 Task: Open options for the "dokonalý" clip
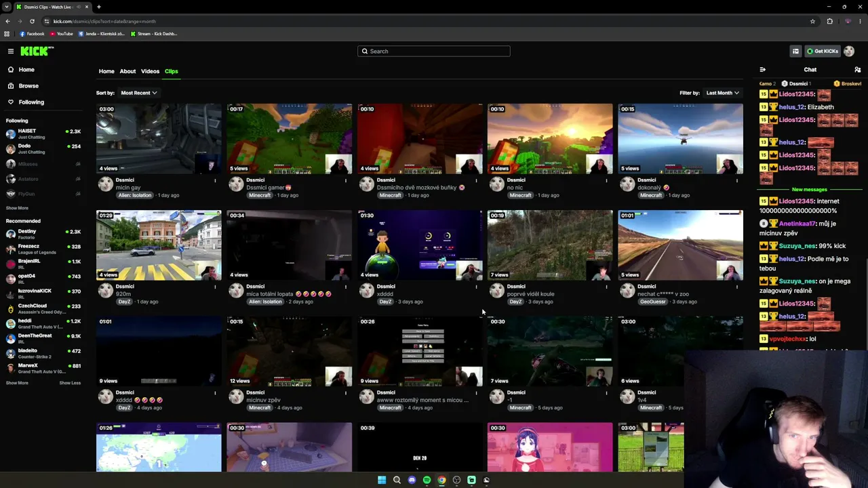[x=737, y=180]
